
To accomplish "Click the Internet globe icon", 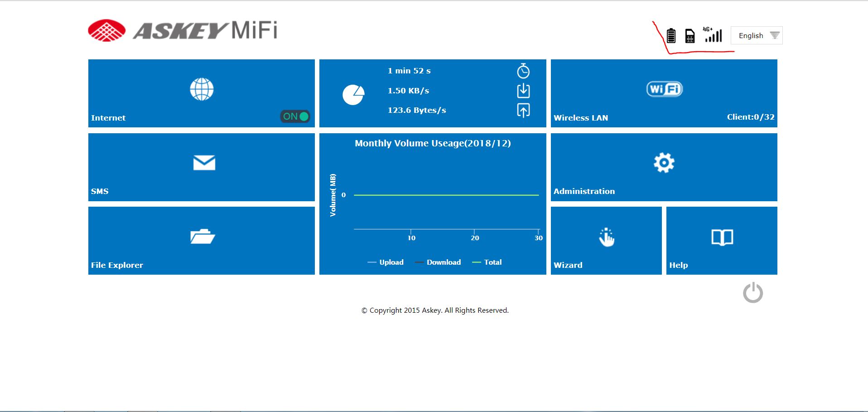I will (202, 89).
